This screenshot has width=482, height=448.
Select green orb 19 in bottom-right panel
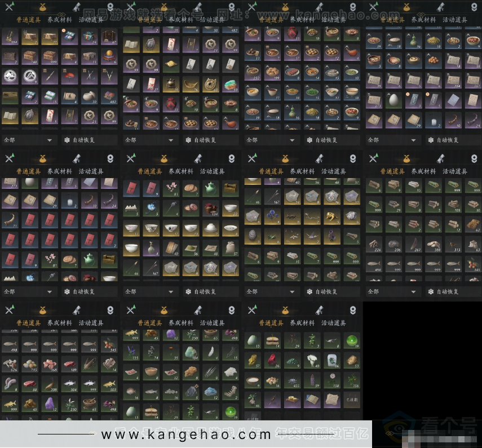click(352, 340)
